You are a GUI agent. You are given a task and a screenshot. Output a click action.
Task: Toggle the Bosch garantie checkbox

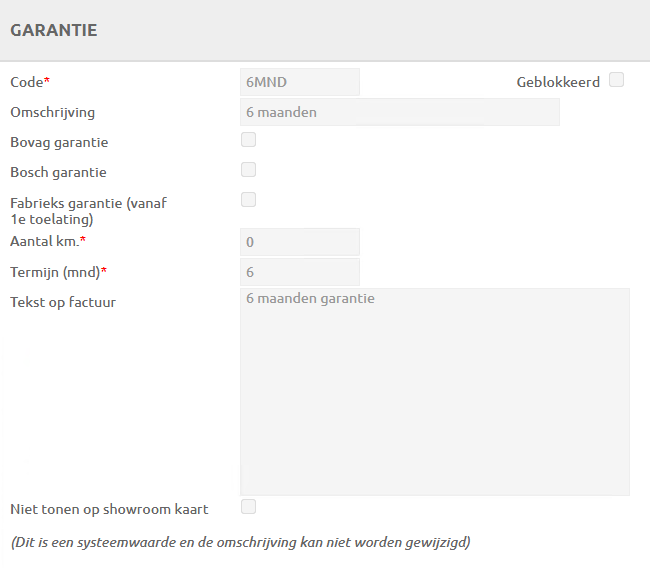(x=248, y=170)
